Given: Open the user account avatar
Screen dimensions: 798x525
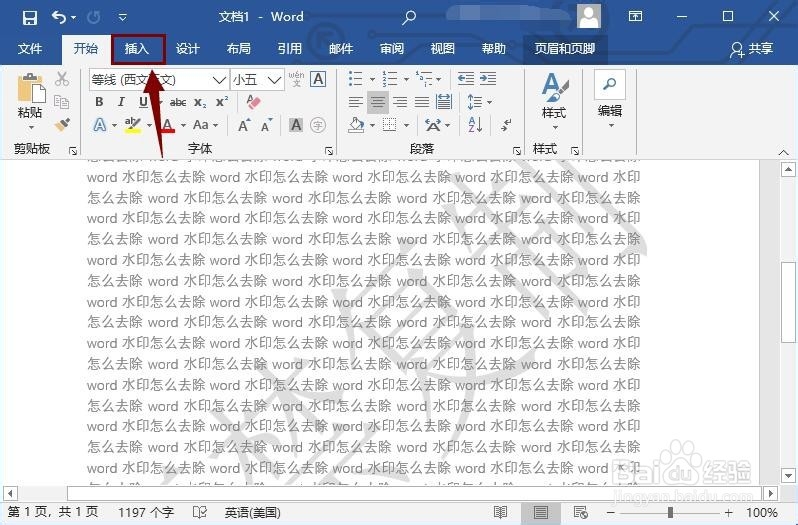Looking at the screenshot, I should click(x=589, y=16).
